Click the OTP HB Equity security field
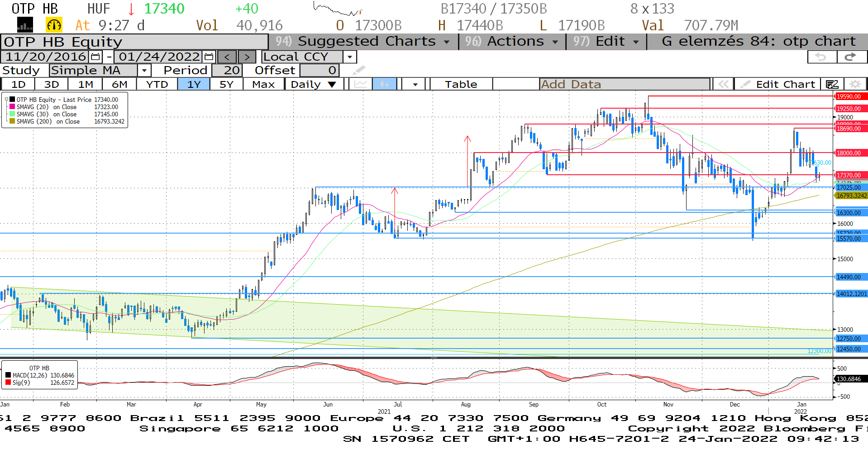Screen dimensions: 868x464 click(x=134, y=42)
